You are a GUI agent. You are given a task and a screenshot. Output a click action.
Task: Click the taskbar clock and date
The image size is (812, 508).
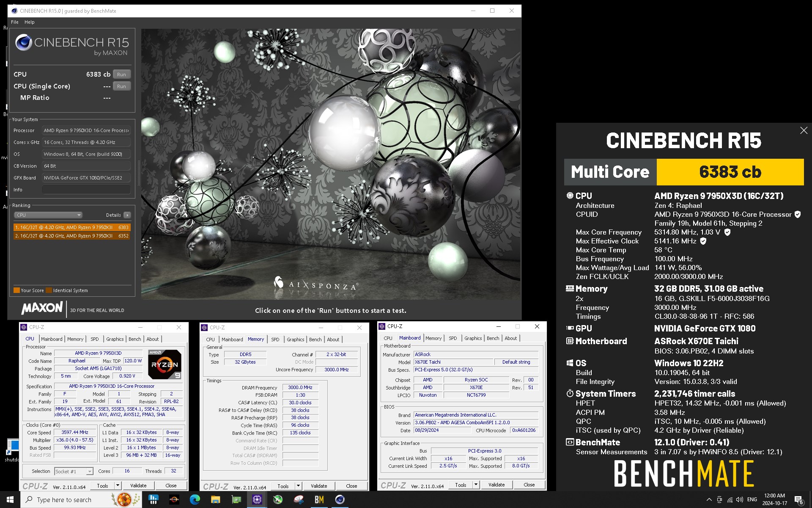coord(774,500)
